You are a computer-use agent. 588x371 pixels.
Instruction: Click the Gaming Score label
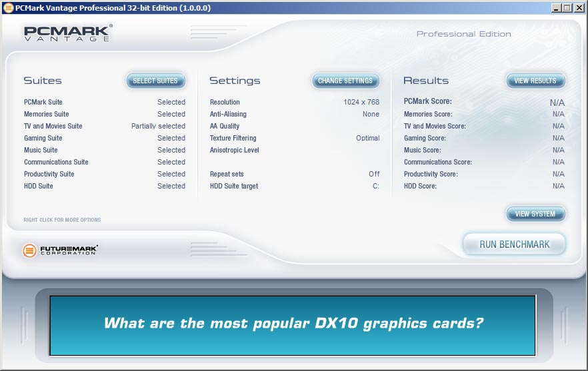[425, 138]
